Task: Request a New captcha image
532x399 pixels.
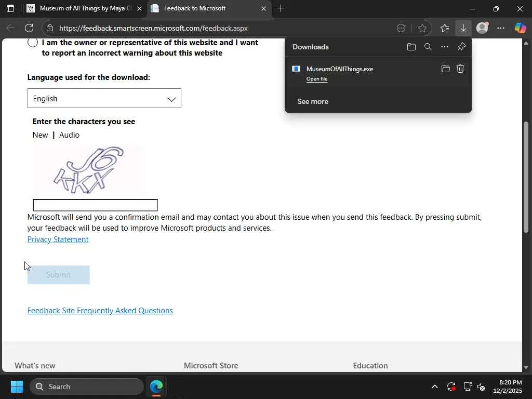Action: point(40,135)
